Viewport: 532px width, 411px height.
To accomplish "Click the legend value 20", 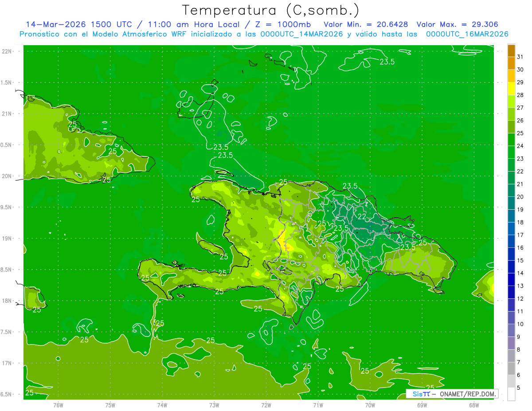I will pyautogui.click(x=520, y=197).
